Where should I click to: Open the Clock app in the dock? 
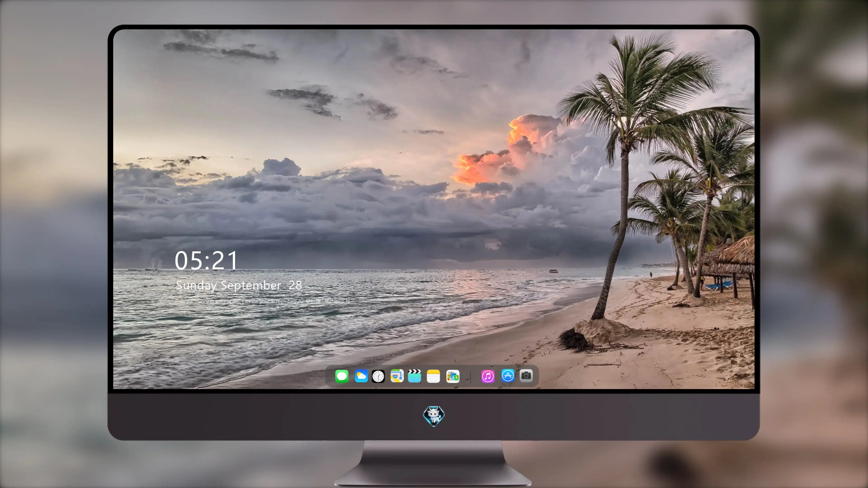(x=378, y=376)
